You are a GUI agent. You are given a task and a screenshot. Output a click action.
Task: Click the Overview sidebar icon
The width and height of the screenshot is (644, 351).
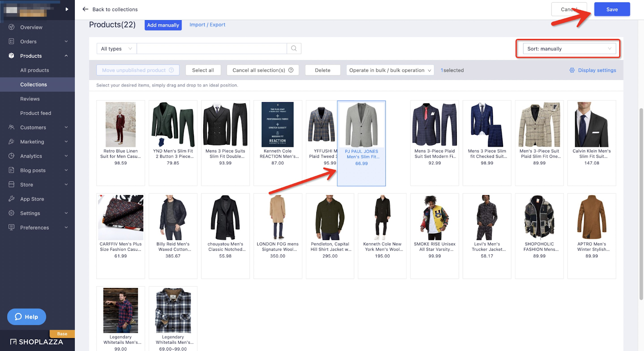click(11, 27)
